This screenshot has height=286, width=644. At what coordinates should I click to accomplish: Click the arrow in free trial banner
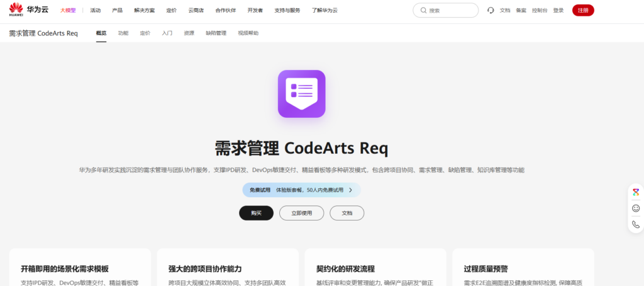(350, 190)
